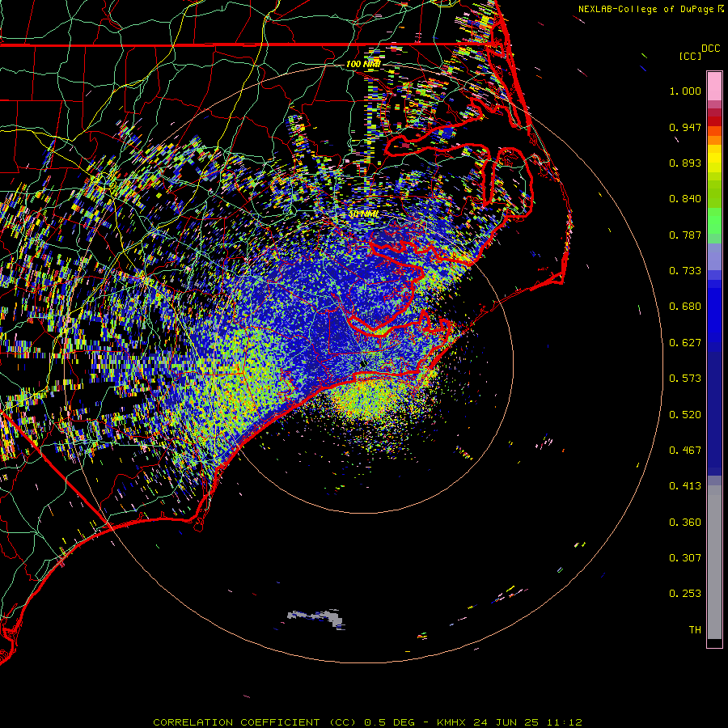Select the 0.787 scale value
This screenshot has height=728, width=728.
pos(685,235)
